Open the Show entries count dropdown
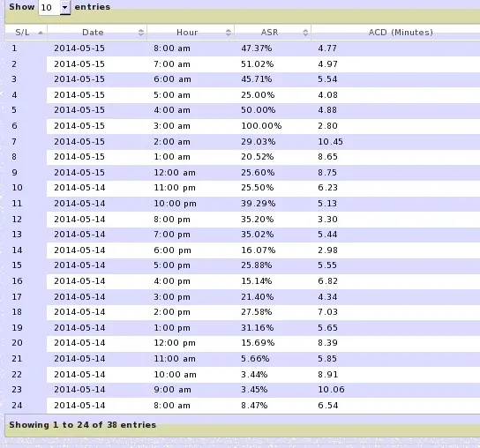The width and height of the screenshot is (480, 448). click(x=65, y=7)
